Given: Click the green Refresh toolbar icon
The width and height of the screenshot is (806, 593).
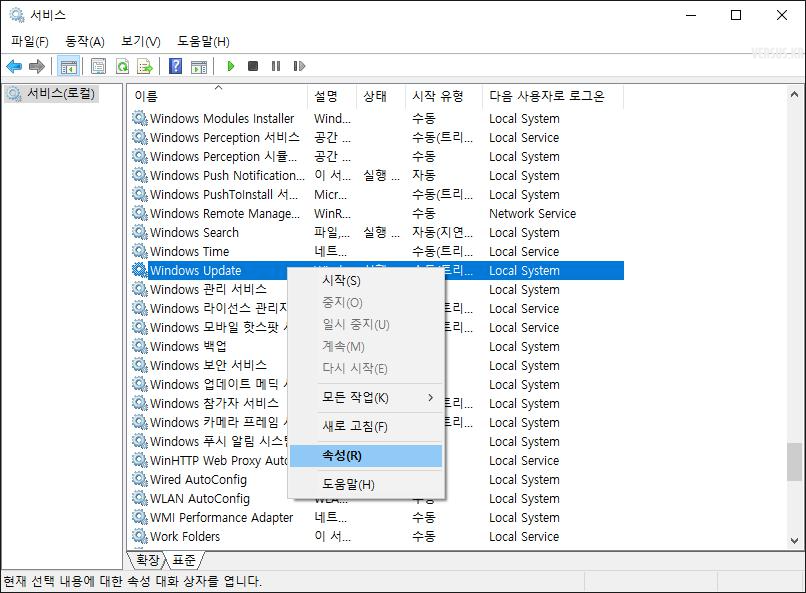Looking at the screenshot, I should pos(122,66).
